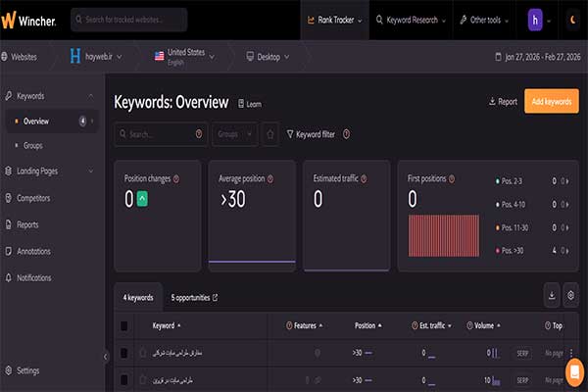Open the Other tools dropdown
Screen dimensions: 588x392
(x=484, y=20)
